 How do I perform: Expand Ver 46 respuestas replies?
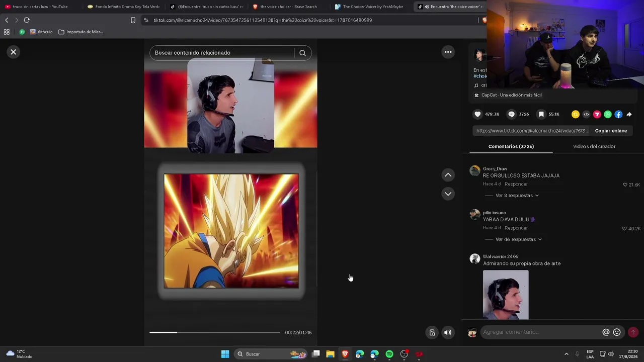(518, 239)
